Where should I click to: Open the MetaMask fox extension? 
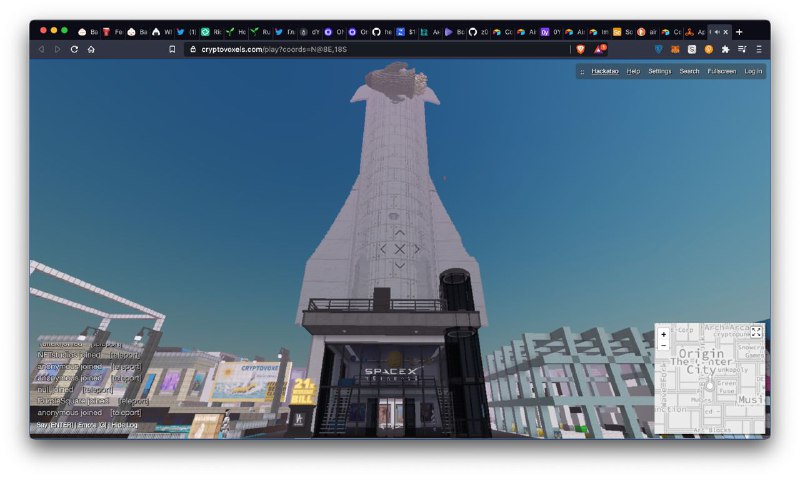click(x=675, y=49)
